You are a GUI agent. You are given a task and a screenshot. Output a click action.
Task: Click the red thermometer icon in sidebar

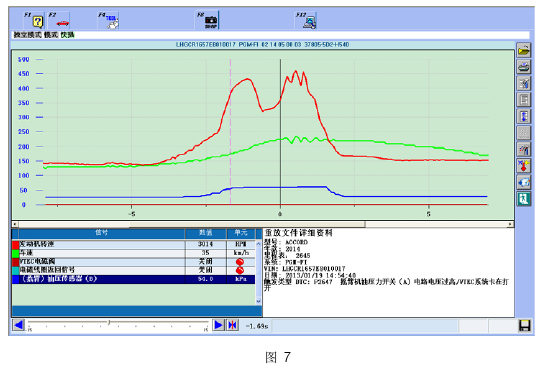[x=524, y=166]
